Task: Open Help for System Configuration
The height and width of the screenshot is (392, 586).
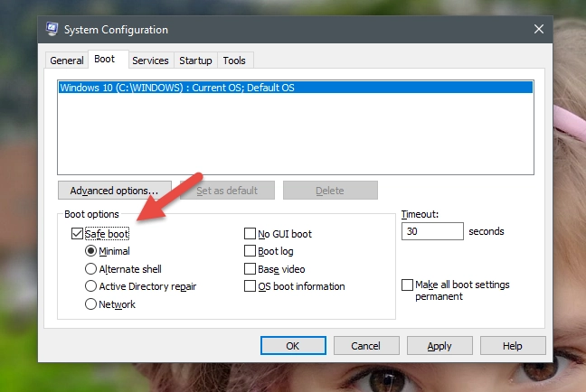Action: click(513, 346)
